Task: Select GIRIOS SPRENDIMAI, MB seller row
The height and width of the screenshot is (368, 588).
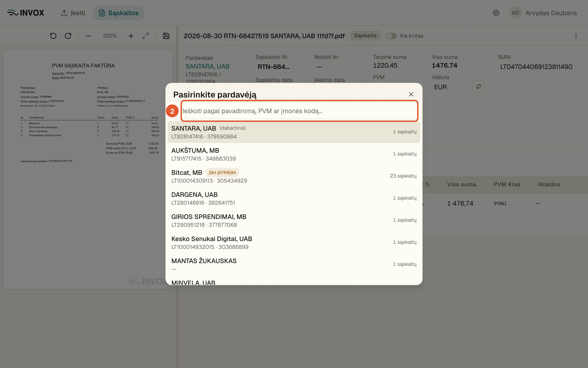Action: point(294,221)
